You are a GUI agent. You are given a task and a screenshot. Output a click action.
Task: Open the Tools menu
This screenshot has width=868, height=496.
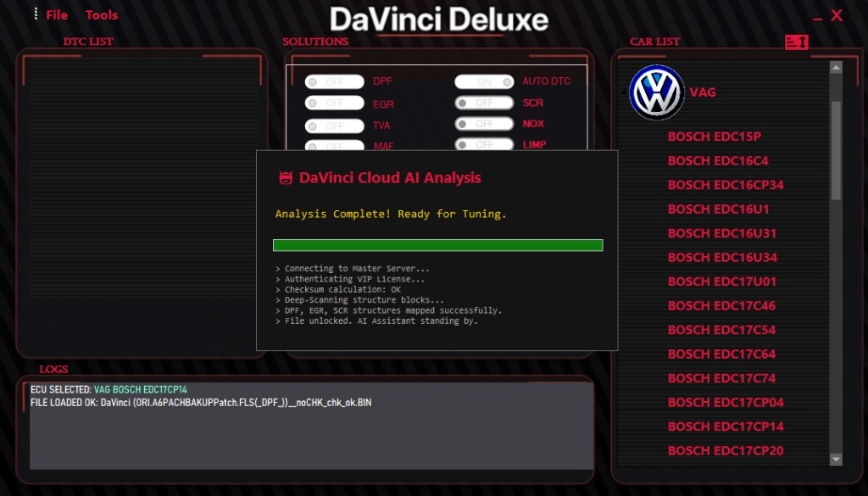[x=102, y=15]
